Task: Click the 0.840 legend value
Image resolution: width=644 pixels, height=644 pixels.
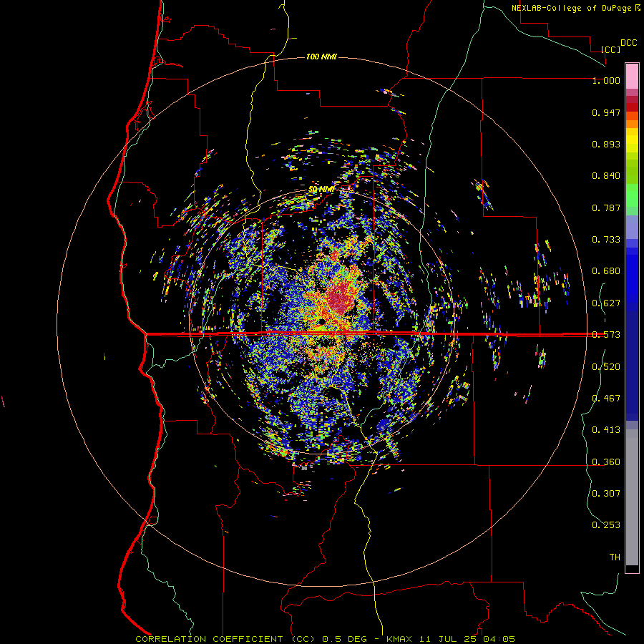Action: [x=606, y=176]
